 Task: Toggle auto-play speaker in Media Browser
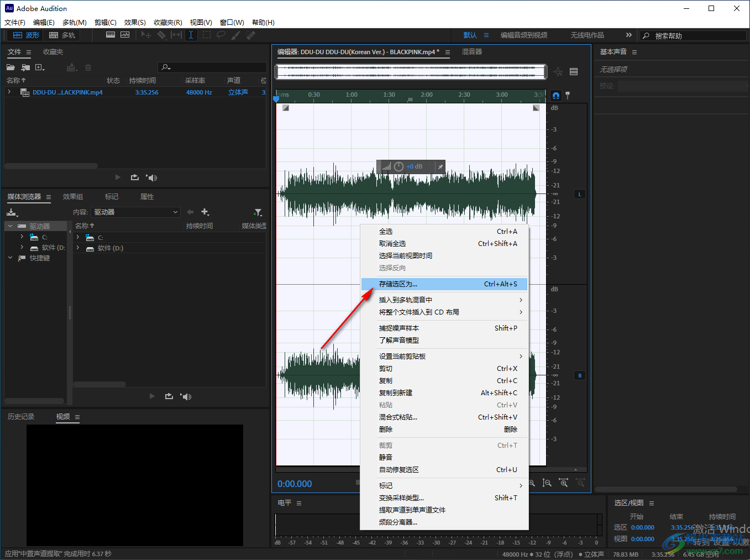coord(186,396)
